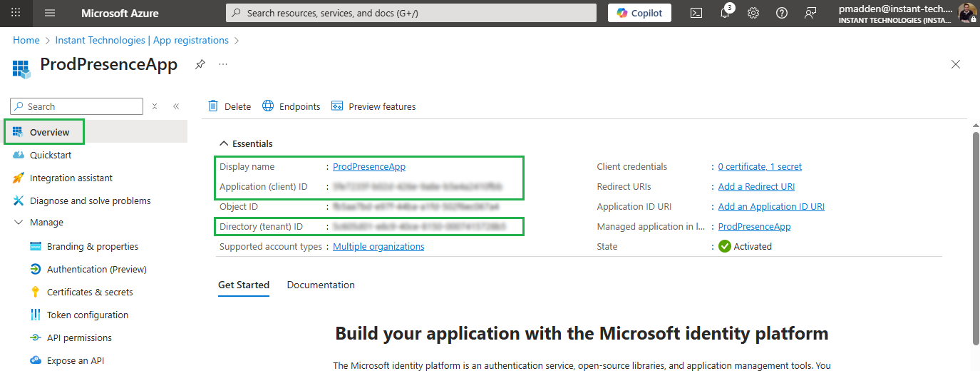Select Overview in the sidebar
This screenshot has width=980, height=371.
[x=96, y=132]
